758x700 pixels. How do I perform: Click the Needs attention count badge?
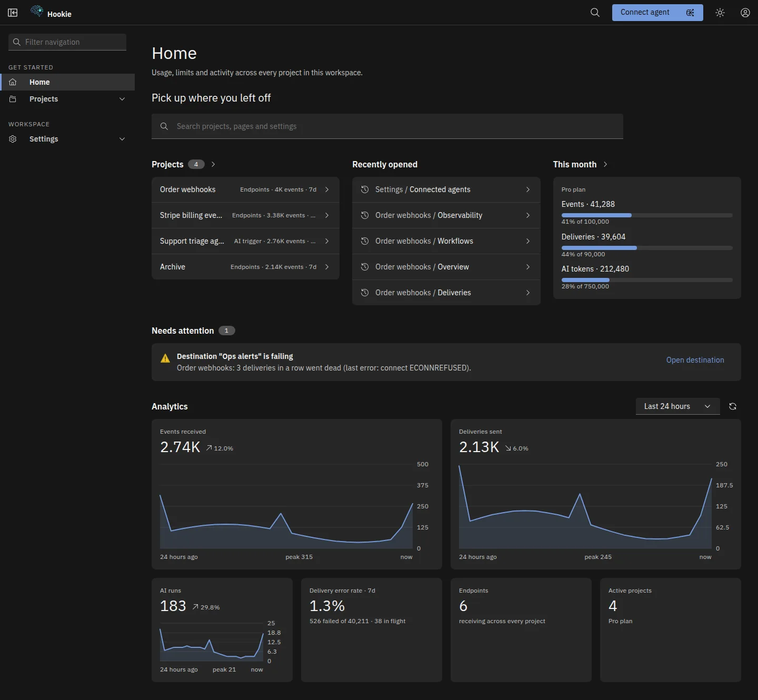coord(227,331)
